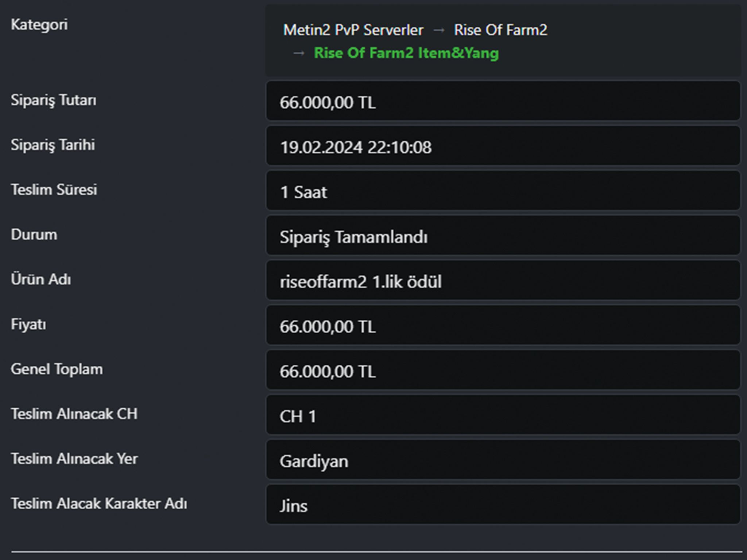Select the delivery time value 1 Saat
Viewport: 747px width, 560px height.
[303, 192]
